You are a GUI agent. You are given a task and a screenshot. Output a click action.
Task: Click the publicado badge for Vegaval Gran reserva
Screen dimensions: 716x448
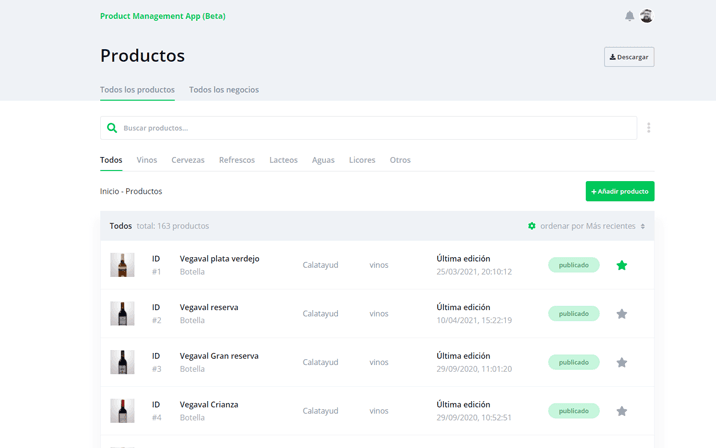click(x=574, y=362)
